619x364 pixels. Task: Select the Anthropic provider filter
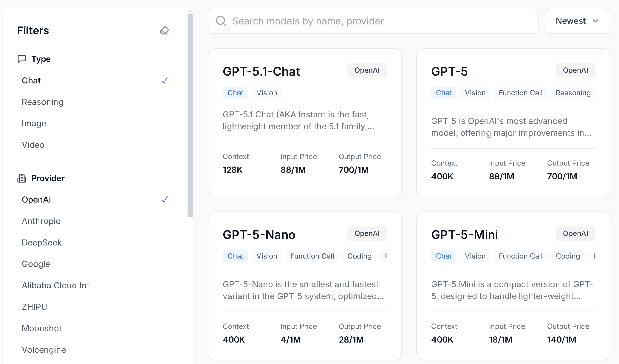click(41, 221)
